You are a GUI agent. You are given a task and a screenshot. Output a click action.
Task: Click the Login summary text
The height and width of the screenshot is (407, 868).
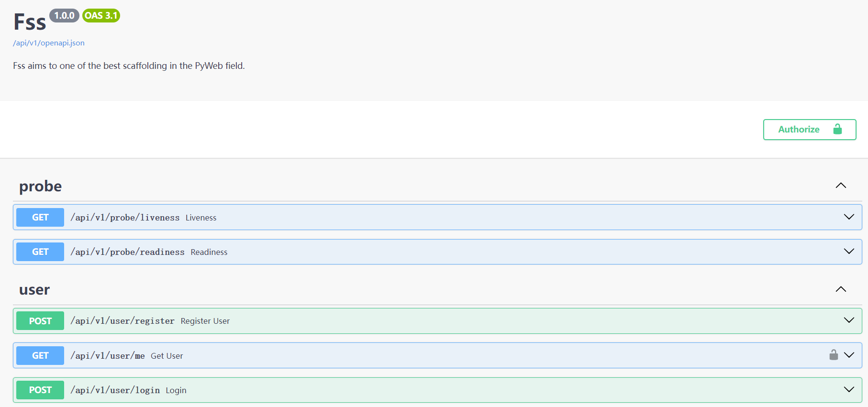176,390
